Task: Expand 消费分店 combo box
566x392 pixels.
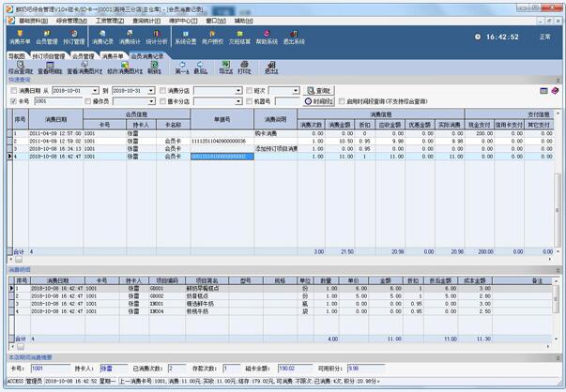Action: click(238, 91)
